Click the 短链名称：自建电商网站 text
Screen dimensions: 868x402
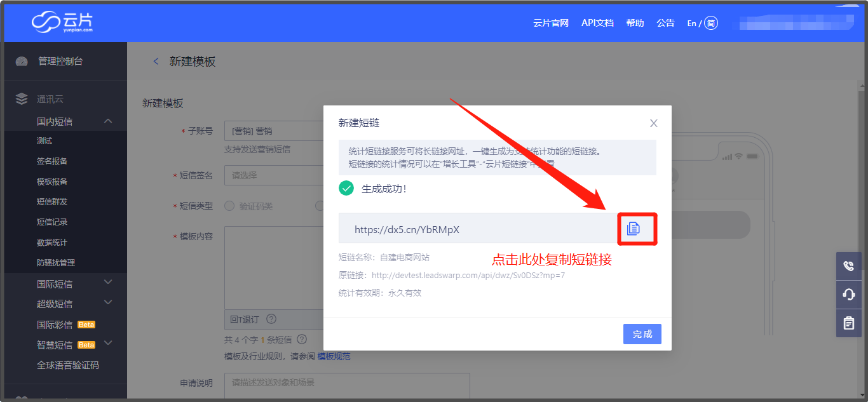(384, 257)
